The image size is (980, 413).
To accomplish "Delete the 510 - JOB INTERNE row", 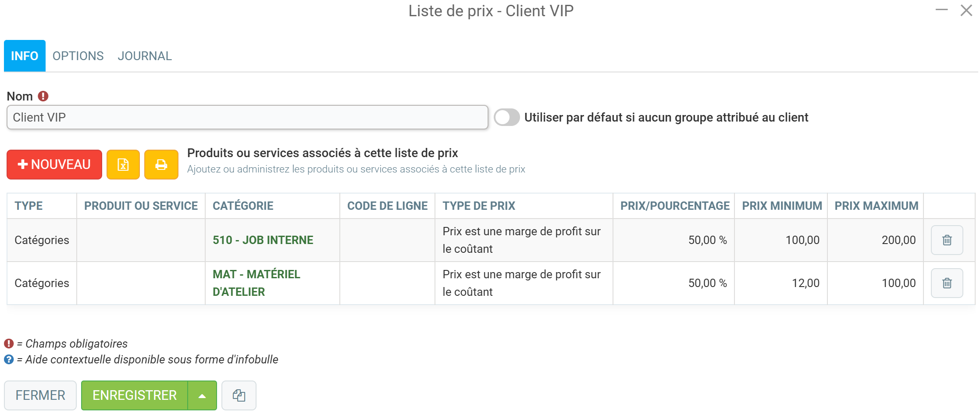I will click(x=947, y=240).
